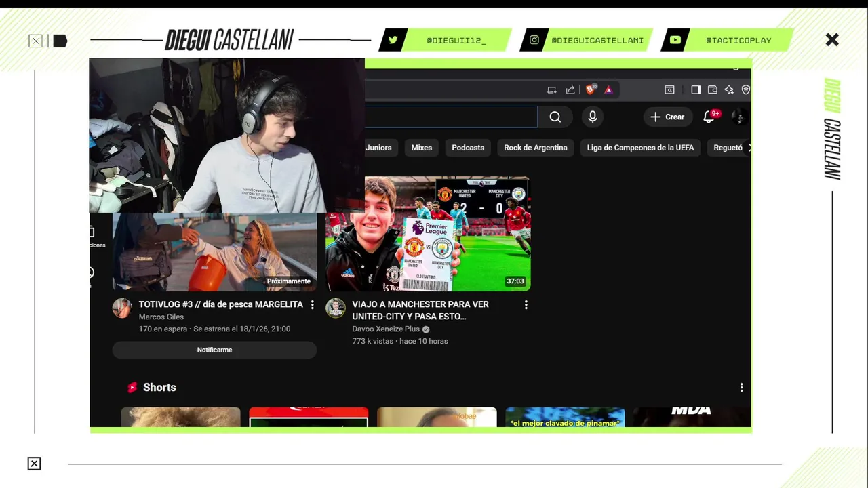Open Davoo Xeneize Plus channel link
The height and width of the screenshot is (488, 868).
[x=386, y=329]
